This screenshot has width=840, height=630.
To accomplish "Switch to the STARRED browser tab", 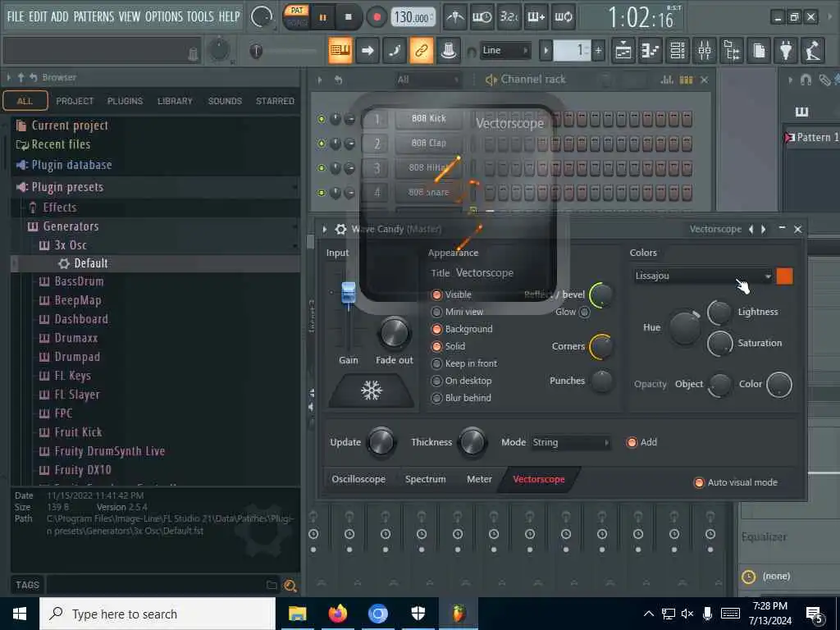I will point(275,101).
